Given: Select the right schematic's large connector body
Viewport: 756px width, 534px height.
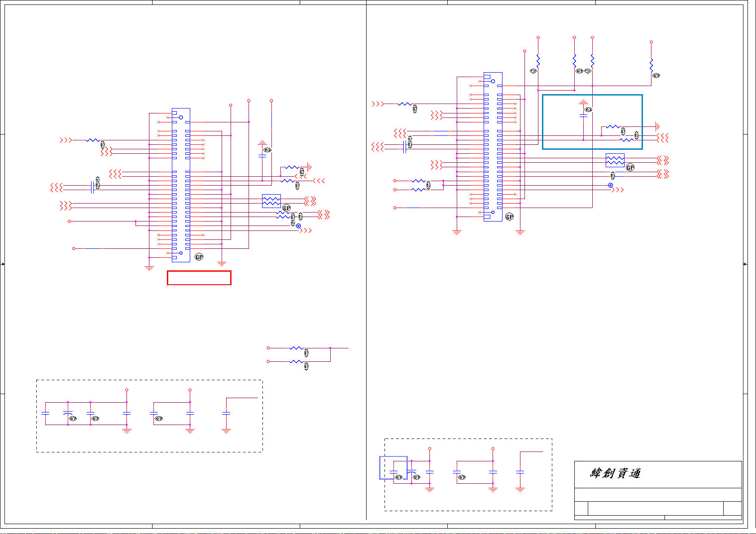Looking at the screenshot, I should click(493, 147).
